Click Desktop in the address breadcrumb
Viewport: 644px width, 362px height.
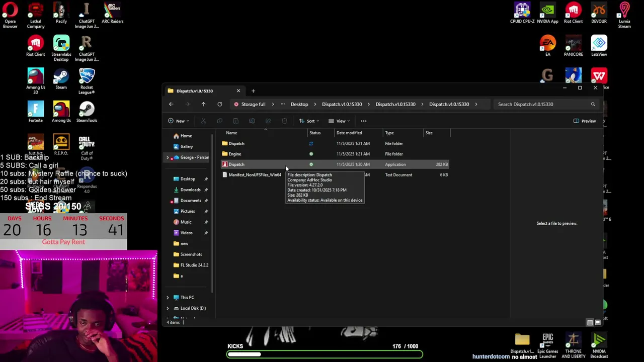[299, 104]
